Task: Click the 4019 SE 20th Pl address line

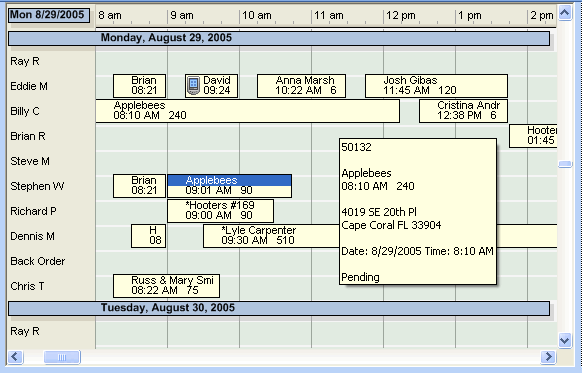Action: click(379, 212)
